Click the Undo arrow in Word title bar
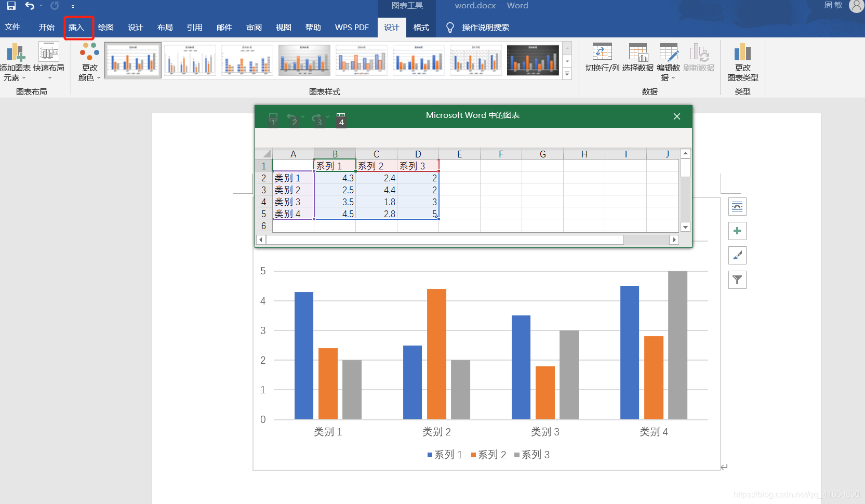 [30, 6]
